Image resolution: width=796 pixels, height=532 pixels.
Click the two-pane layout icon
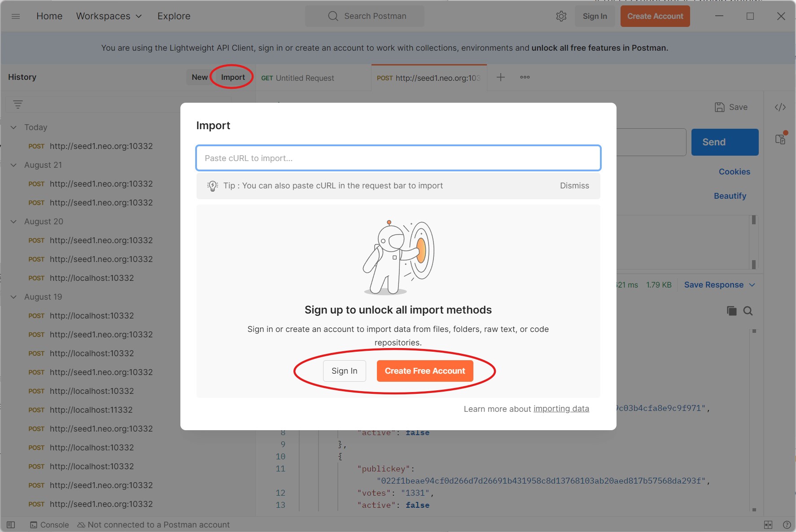[x=768, y=525]
